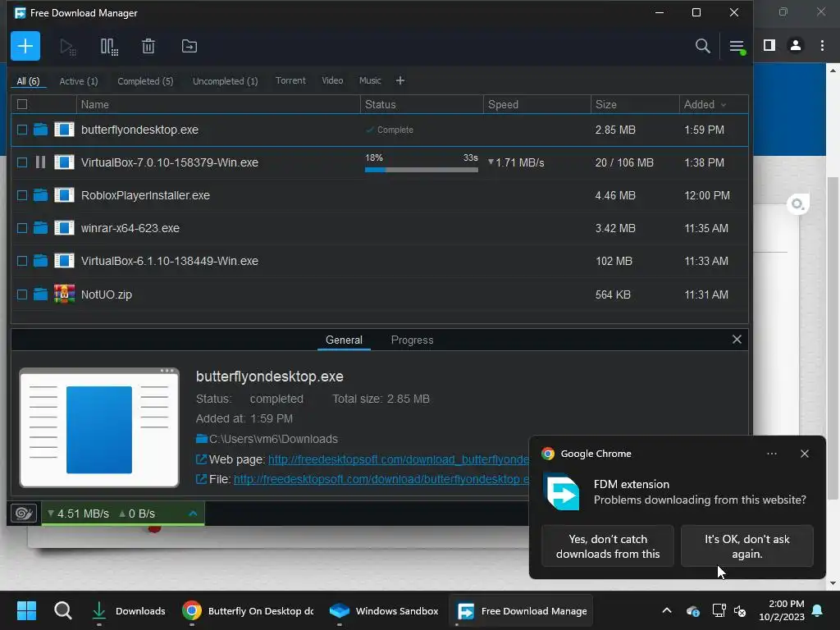Check the butterflyondesktop.exe checkbox

tap(22, 130)
